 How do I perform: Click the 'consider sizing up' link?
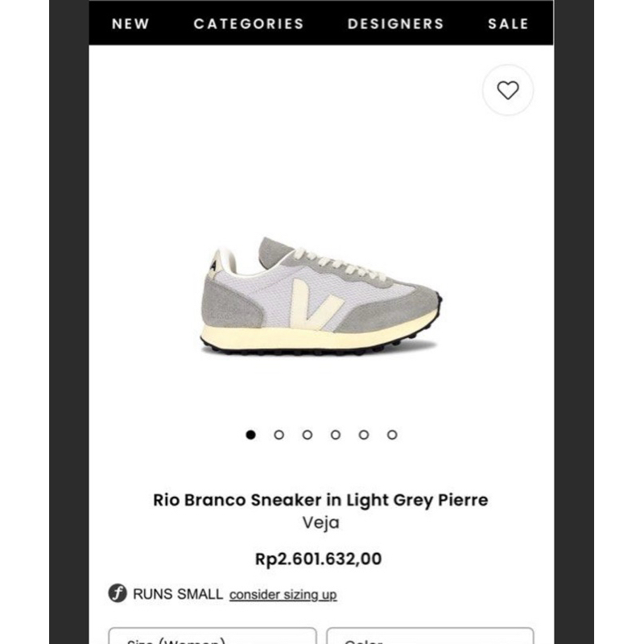pos(283,595)
